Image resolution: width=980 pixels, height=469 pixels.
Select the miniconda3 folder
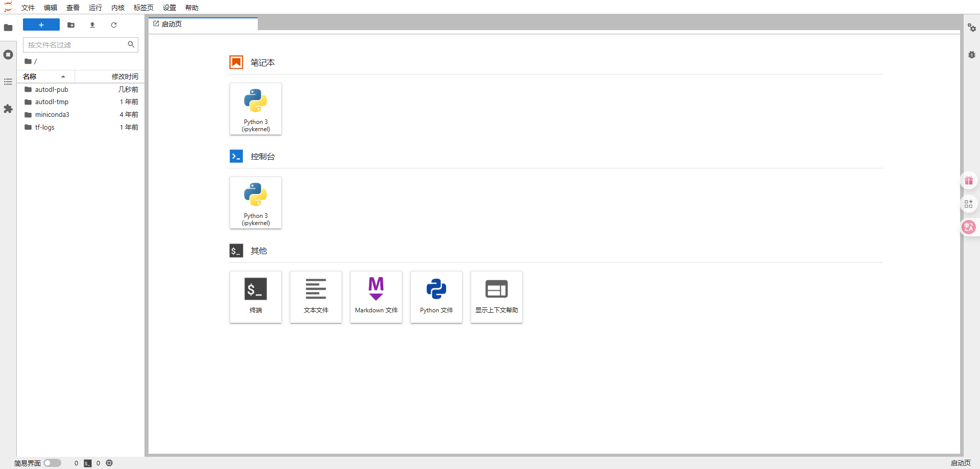tap(81, 115)
